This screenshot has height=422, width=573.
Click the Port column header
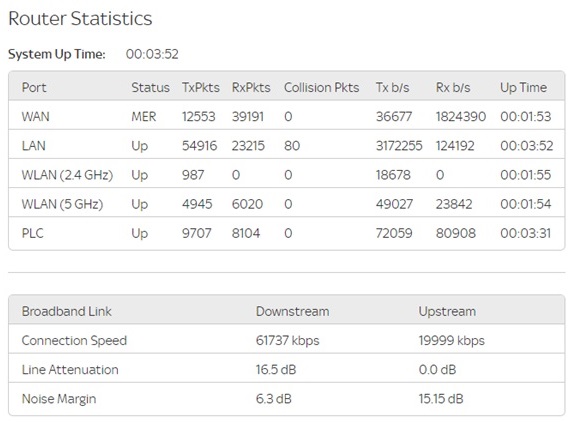click(34, 87)
